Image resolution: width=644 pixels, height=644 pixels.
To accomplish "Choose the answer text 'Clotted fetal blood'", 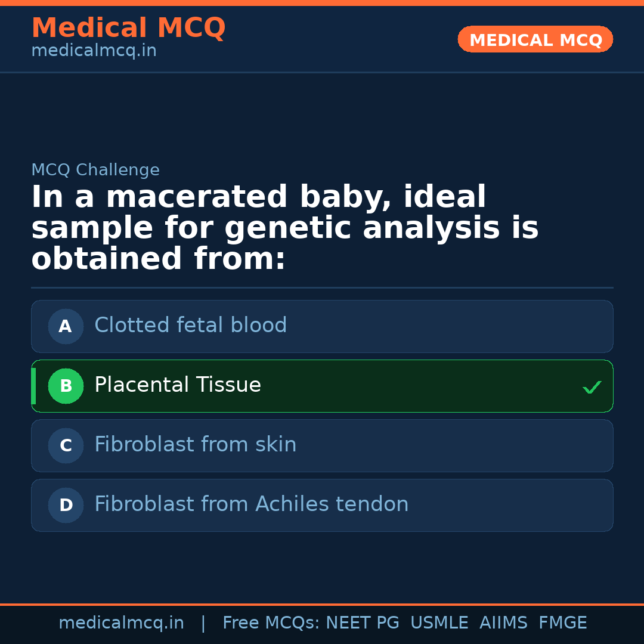I will click(190, 326).
